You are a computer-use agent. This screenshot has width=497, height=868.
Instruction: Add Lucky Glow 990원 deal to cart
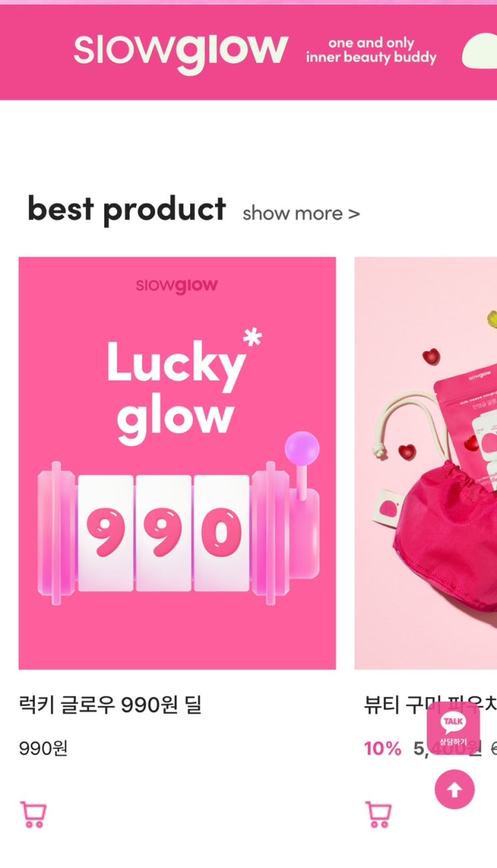33,814
